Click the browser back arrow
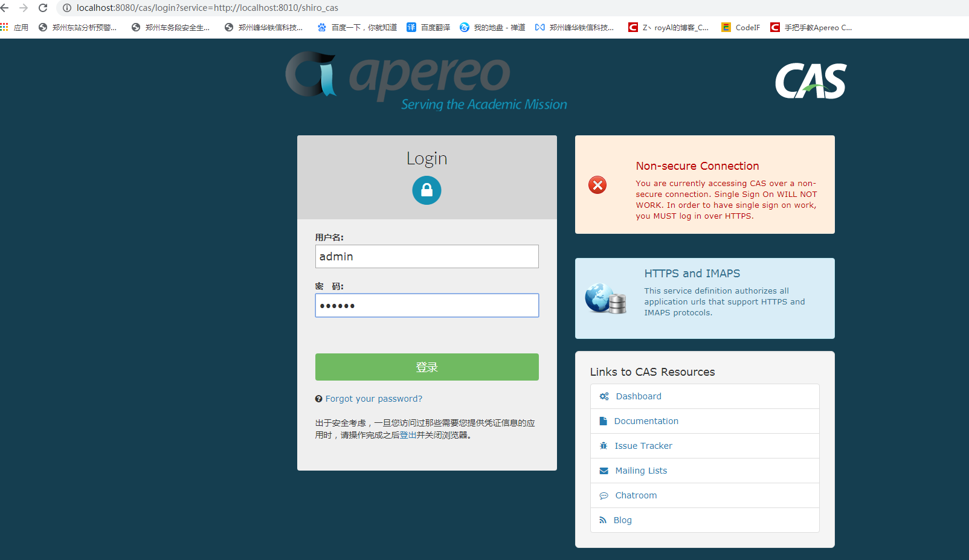969x560 pixels. 6,8
